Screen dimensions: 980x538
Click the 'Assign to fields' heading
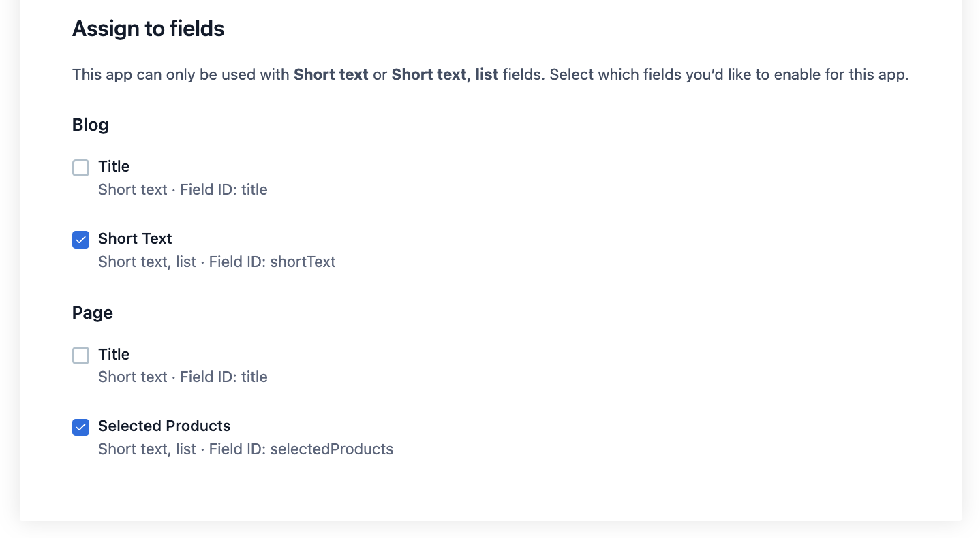[148, 29]
